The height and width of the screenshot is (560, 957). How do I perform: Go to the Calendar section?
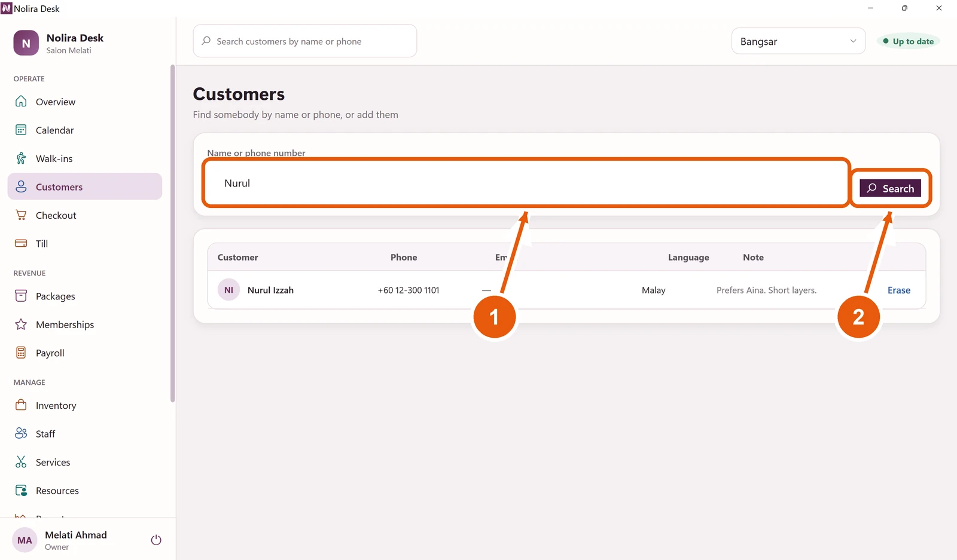click(x=85, y=130)
